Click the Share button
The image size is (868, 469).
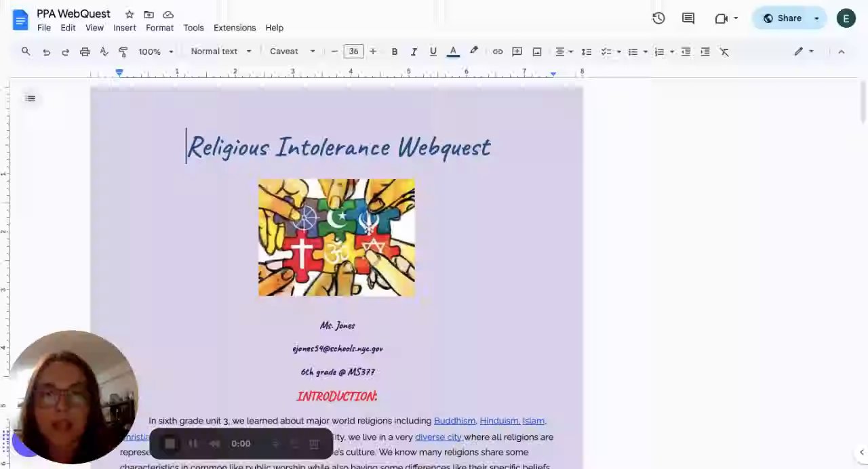point(782,18)
